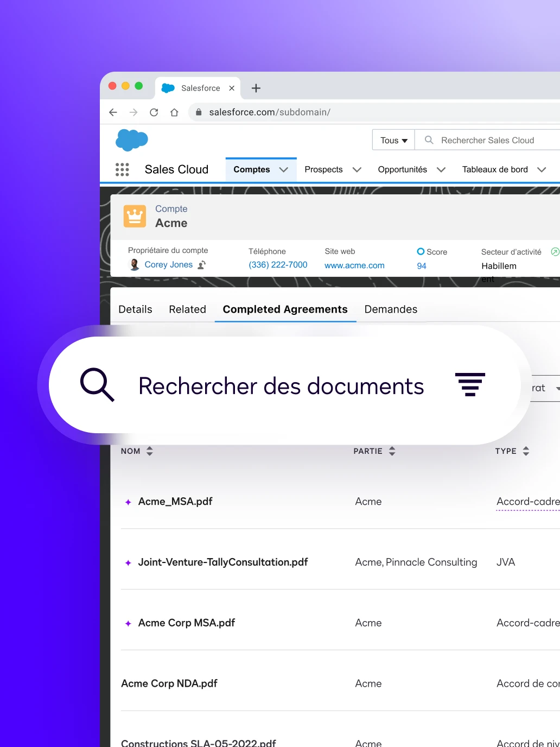Click change owner icon beside Corey Jones

[202, 265]
